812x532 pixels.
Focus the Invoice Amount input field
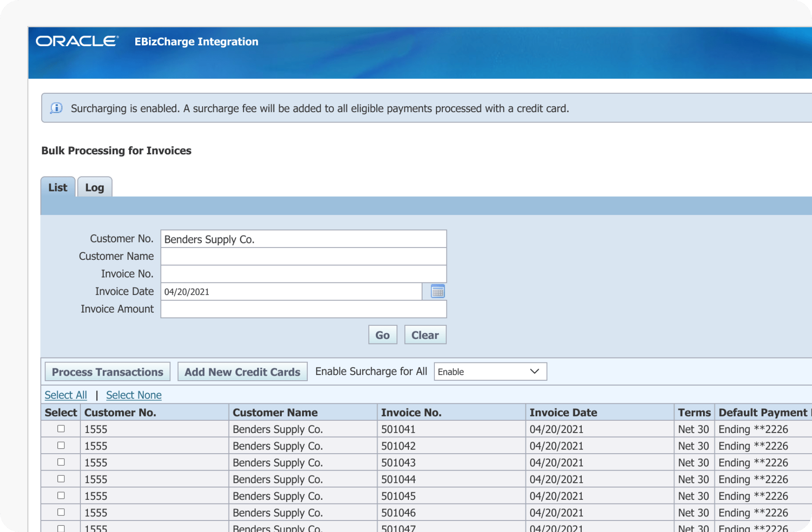click(x=304, y=309)
